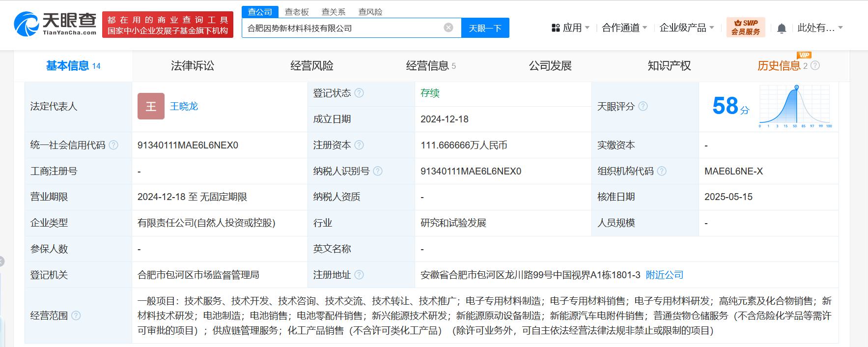The image size is (868, 347).
Task: Click the company name search field
Action: pyautogui.click(x=344, y=28)
